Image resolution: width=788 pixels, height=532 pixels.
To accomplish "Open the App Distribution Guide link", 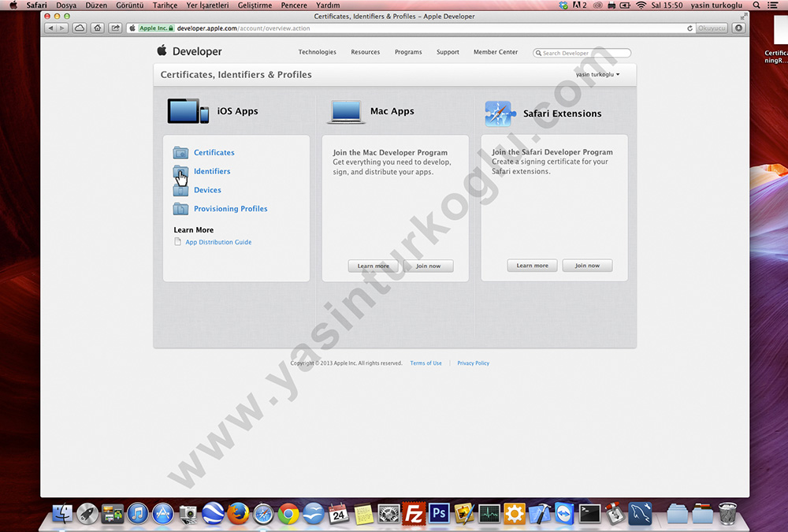I will coord(218,242).
